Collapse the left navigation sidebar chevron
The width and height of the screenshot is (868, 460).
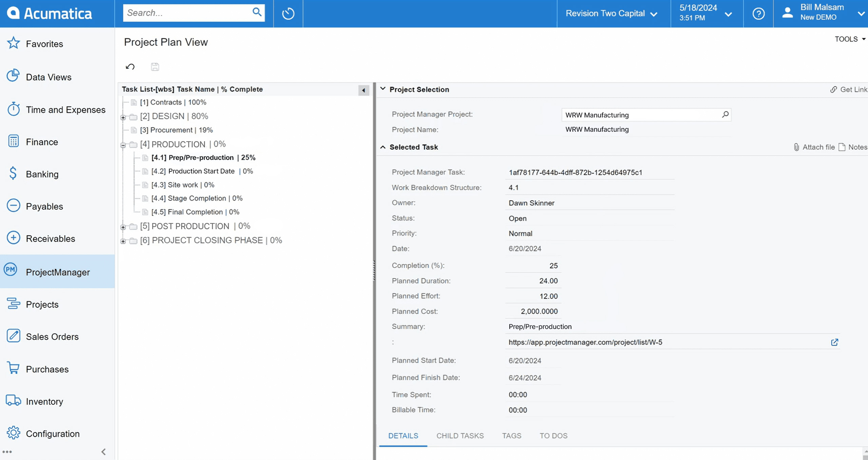point(103,452)
